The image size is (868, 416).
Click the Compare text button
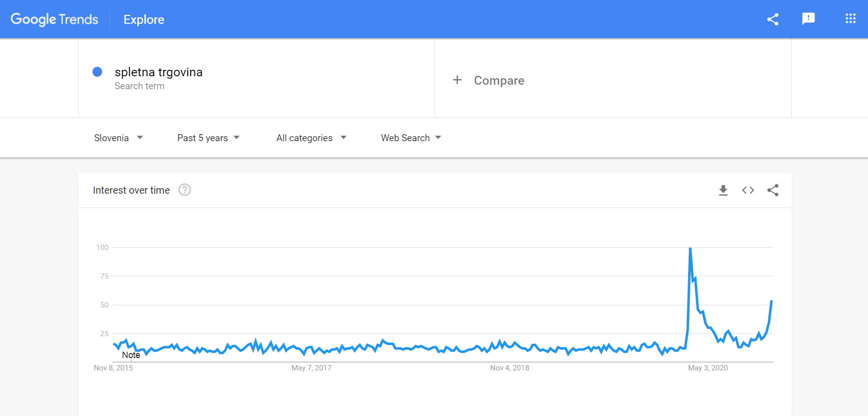click(x=499, y=80)
